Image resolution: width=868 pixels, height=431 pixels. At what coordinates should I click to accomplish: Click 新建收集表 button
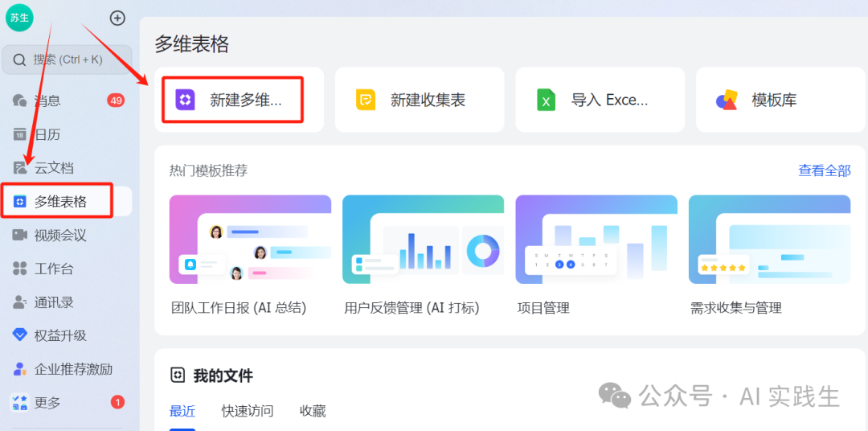[x=419, y=100]
